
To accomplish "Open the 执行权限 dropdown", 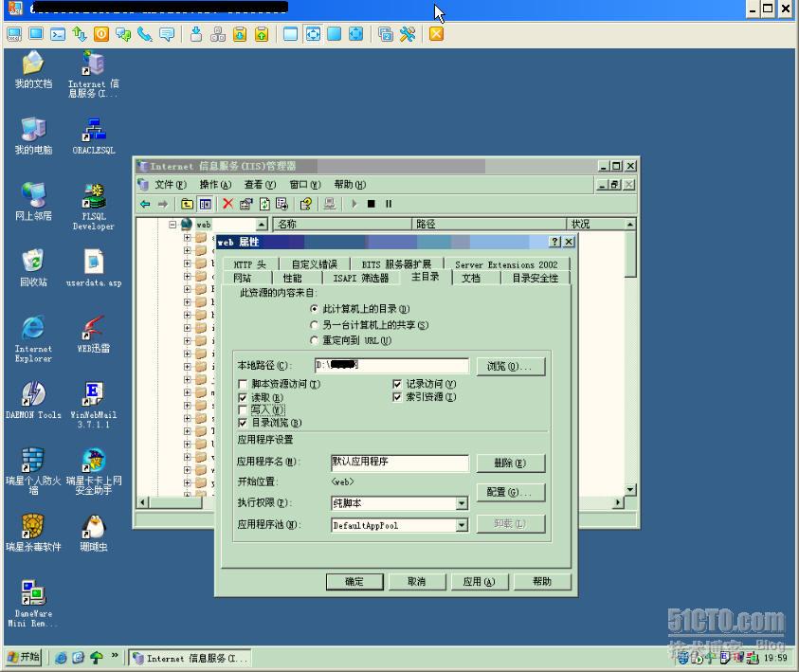I will (x=462, y=503).
